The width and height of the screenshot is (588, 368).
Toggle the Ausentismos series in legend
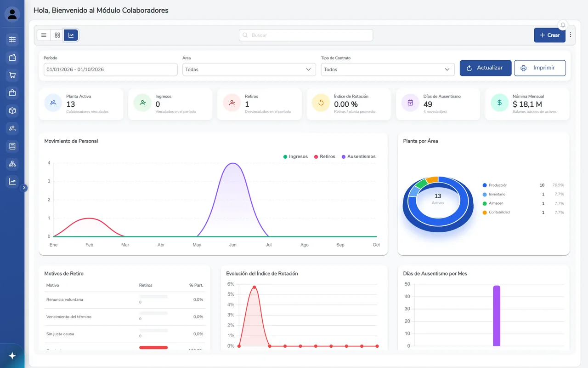point(358,156)
